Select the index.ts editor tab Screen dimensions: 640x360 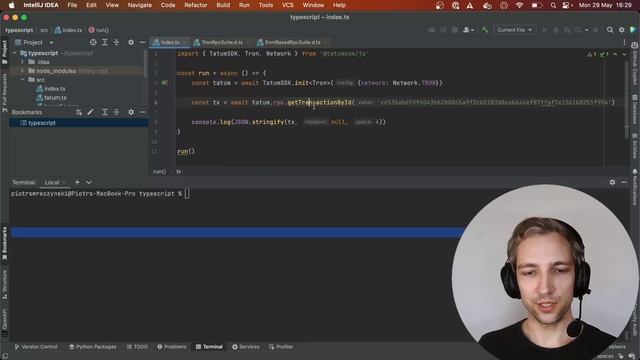(169, 42)
